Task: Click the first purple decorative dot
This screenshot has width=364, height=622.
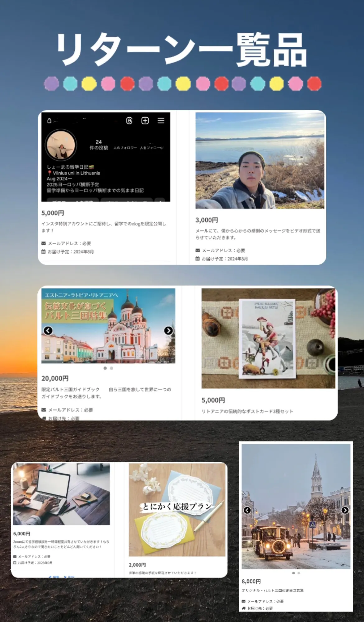Action: pos(51,84)
